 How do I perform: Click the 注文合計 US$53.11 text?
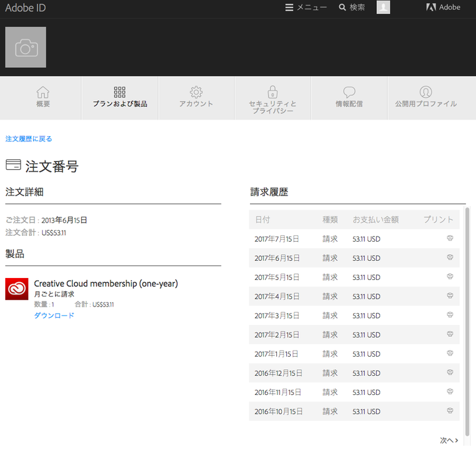click(36, 232)
